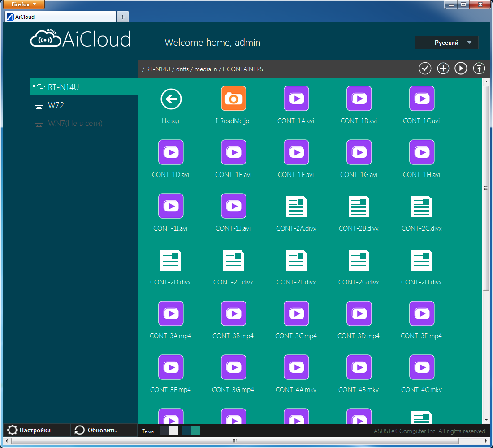Open the CONT-1F.avi video icon
The height and width of the screenshot is (448, 493).
[x=296, y=152]
